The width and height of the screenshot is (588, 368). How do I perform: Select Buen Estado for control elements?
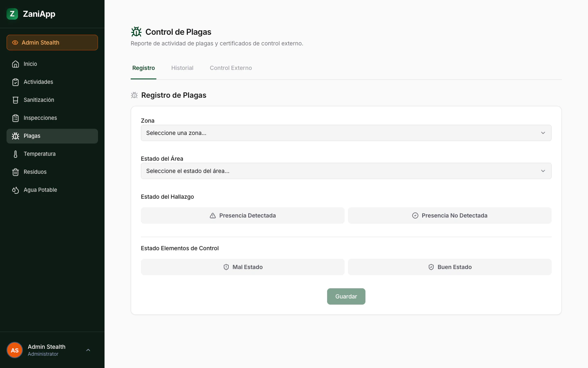pyautogui.click(x=450, y=267)
